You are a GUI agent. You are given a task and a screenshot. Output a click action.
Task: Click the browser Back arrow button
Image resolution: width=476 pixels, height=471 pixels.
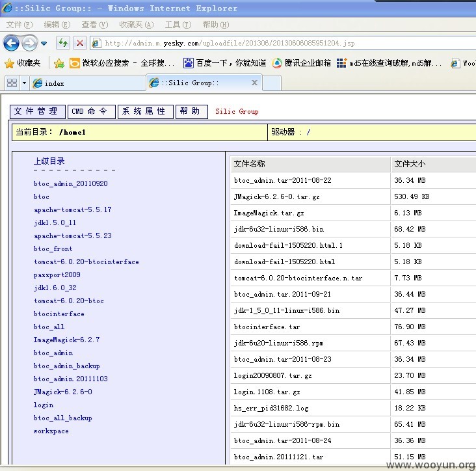pyautogui.click(x=12, y=43)
